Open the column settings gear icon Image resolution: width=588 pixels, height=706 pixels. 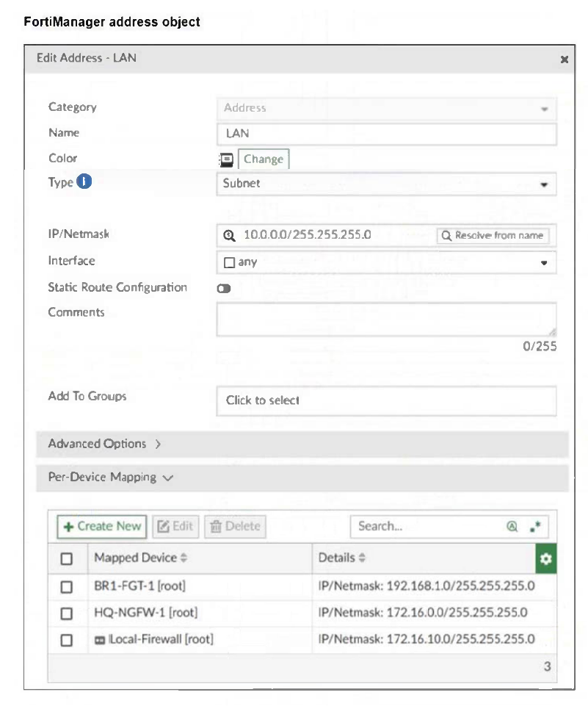pos(545,559)
